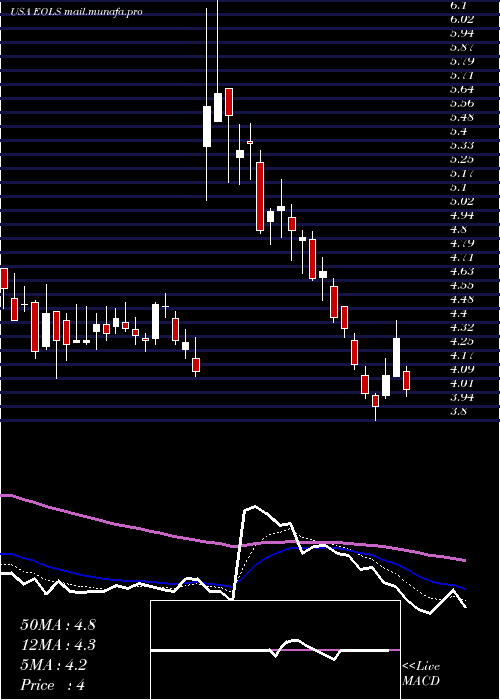Click the <<Live MACD label

click(x=421, y=674)
